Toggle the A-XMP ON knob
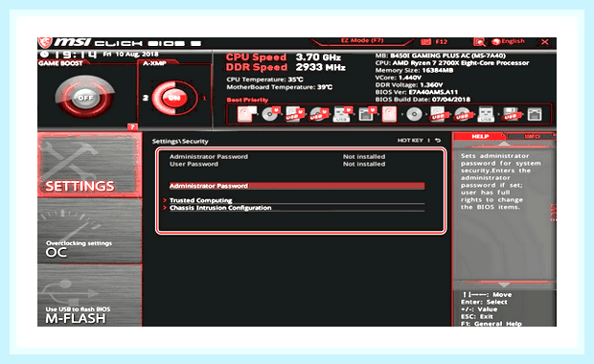This screenshot has width=594, height=364. [174, 98]
